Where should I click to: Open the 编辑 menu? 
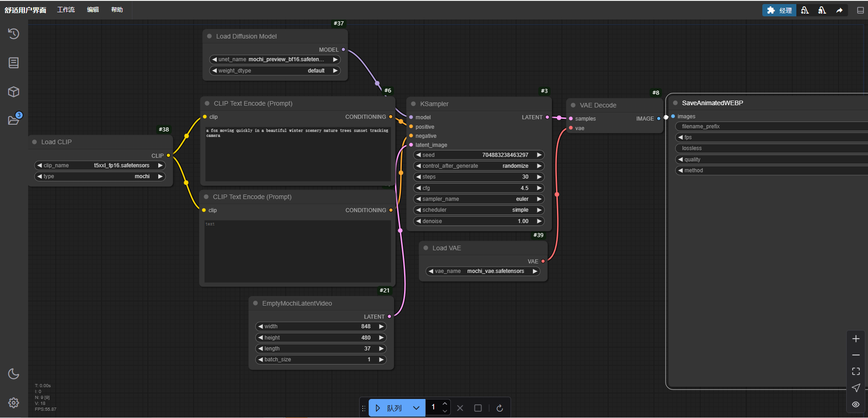(x=93, y=10)
